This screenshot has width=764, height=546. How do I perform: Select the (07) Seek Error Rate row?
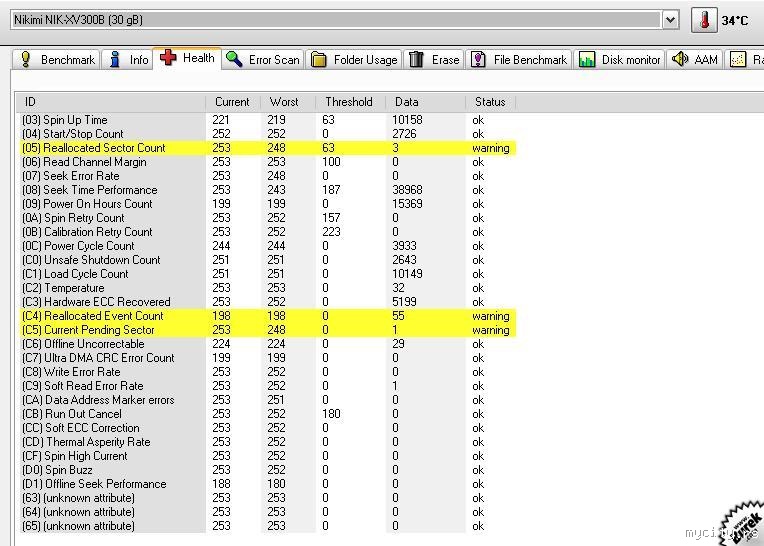[x=267, y=176]
